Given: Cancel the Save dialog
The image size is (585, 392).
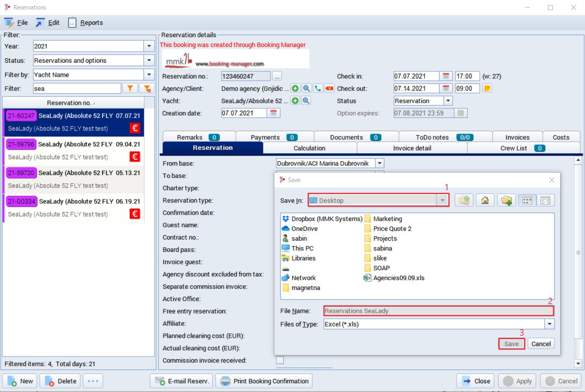Looking at the screenshot, I should 541,344.
